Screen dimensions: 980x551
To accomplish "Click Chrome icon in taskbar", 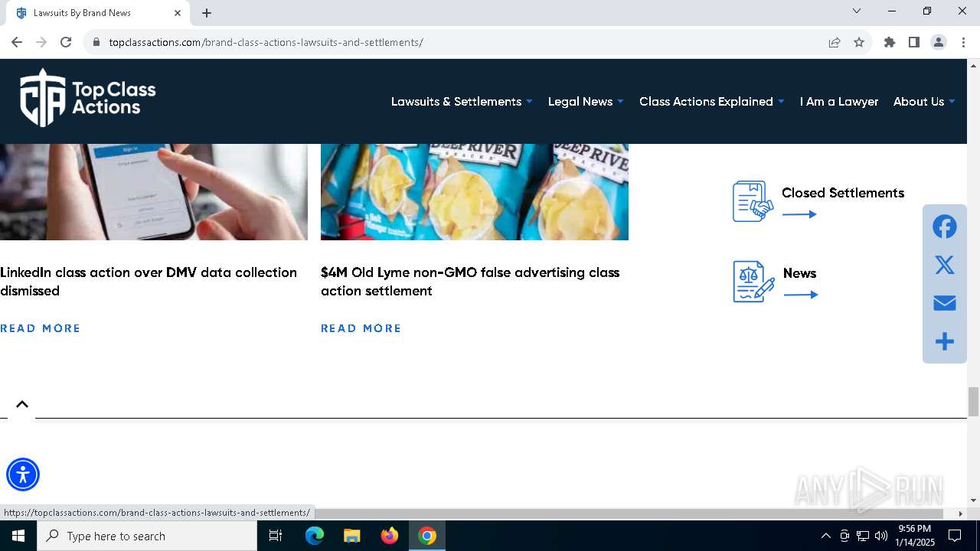I will (x=427, y=536).
